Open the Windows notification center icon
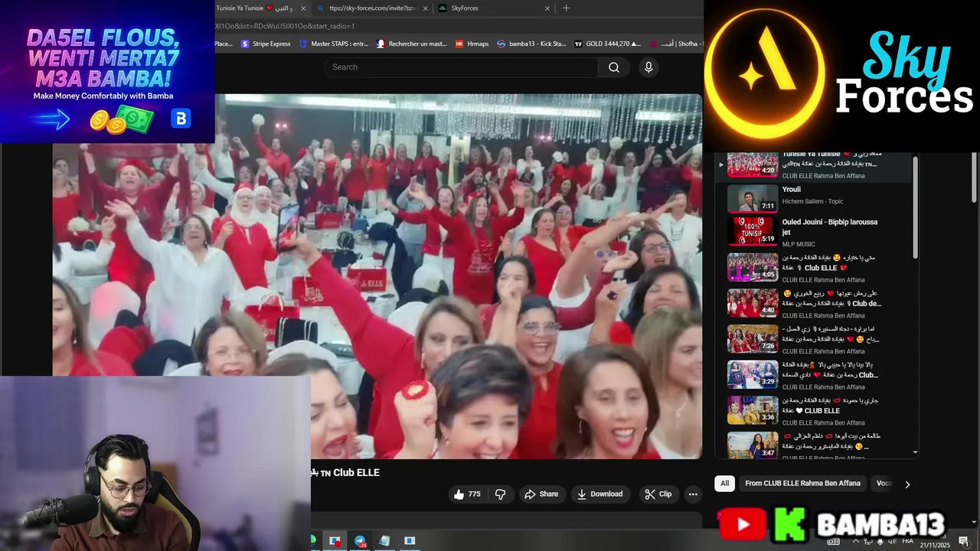Screen dimensions: 980x551 click(x=964, y=542)
